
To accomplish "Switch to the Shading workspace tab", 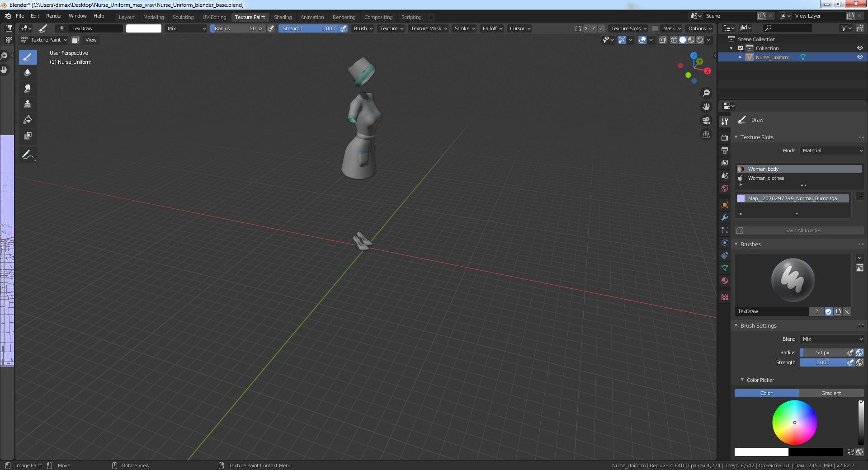I will pyautogui.click(x=283, y=17).
